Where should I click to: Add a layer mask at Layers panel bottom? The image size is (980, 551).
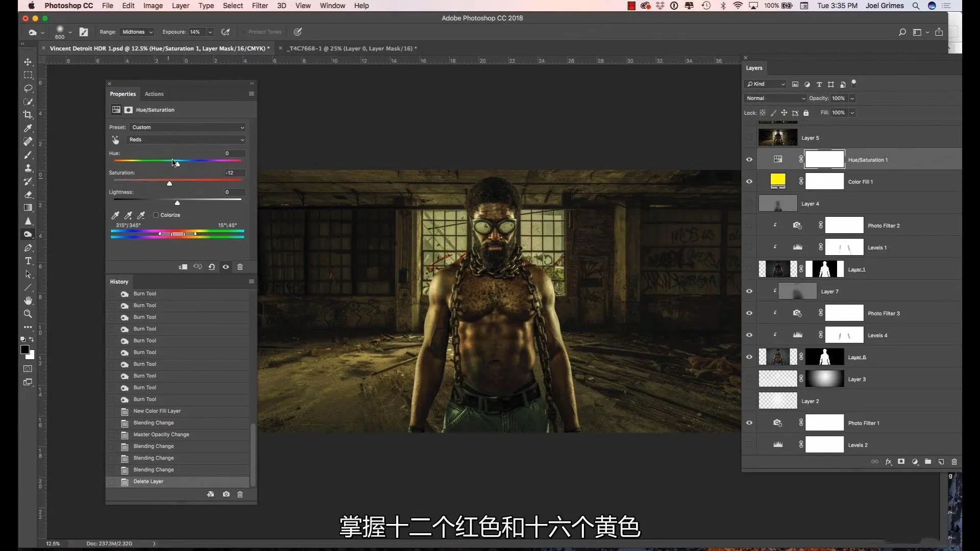[901, 462]
